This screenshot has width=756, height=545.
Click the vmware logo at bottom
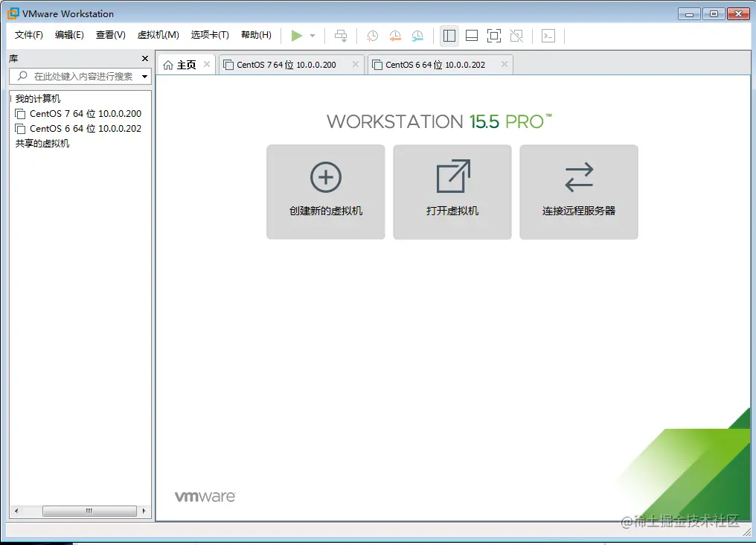tap(205, 497)
